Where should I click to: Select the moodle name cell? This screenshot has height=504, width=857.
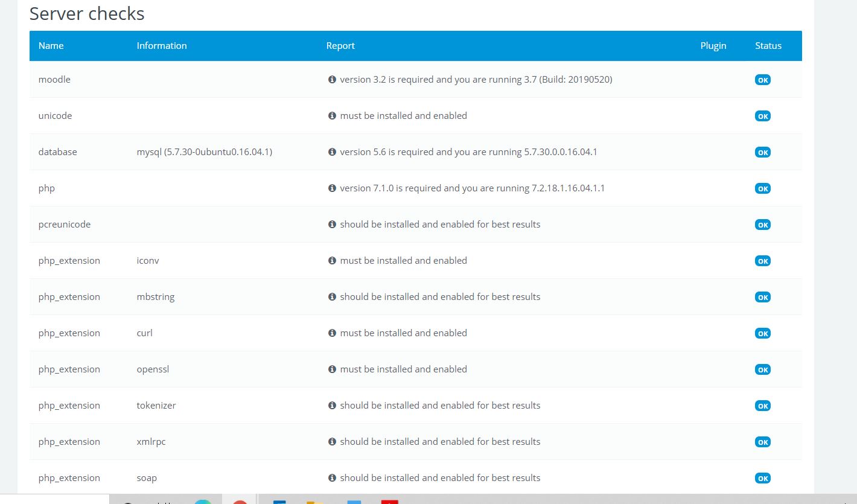[54, 79]
